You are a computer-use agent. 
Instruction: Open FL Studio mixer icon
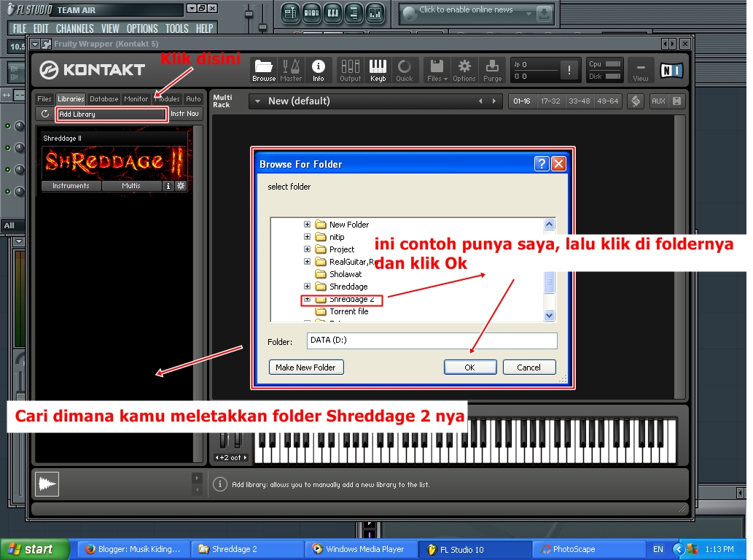pyautogui.click(x=375, y=13)
